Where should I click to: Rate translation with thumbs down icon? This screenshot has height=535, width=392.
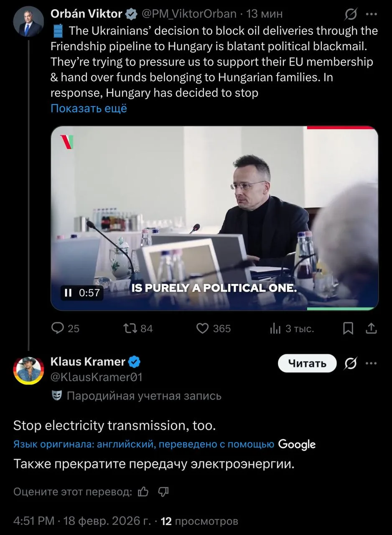[163, 492]
